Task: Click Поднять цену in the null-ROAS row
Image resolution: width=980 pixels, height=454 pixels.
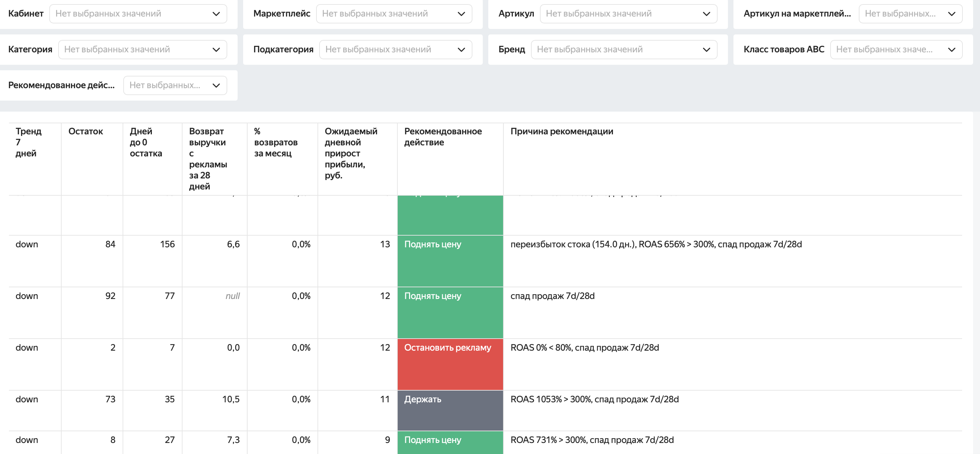Action: pyautogui.click(x=450, y=313)
